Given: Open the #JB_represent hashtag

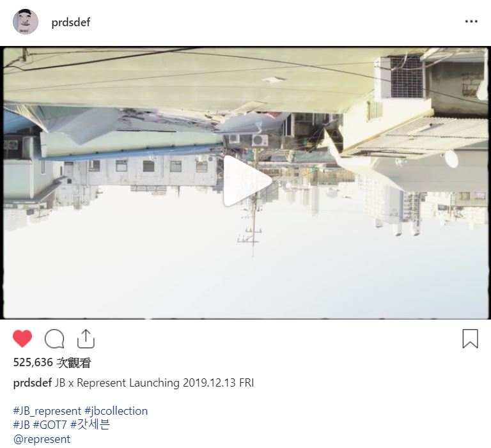Looking at the screenshot, I should coord(47,411).
